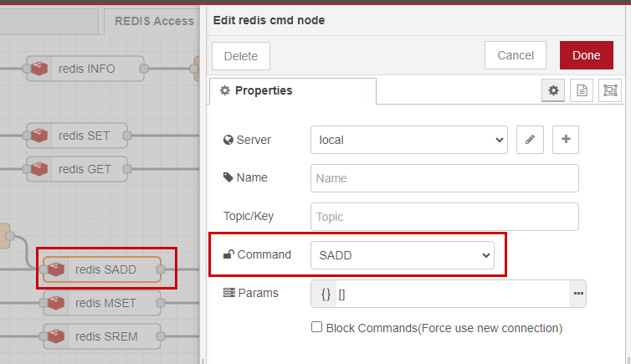631x364 pixels.
Task: Select the redis SADD node
Action: (102, 269)
